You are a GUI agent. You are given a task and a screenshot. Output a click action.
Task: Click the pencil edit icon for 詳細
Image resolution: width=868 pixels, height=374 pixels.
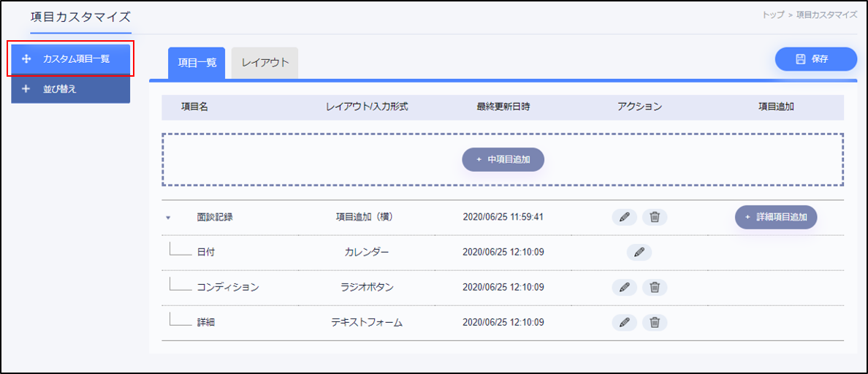tap(624, 322)
